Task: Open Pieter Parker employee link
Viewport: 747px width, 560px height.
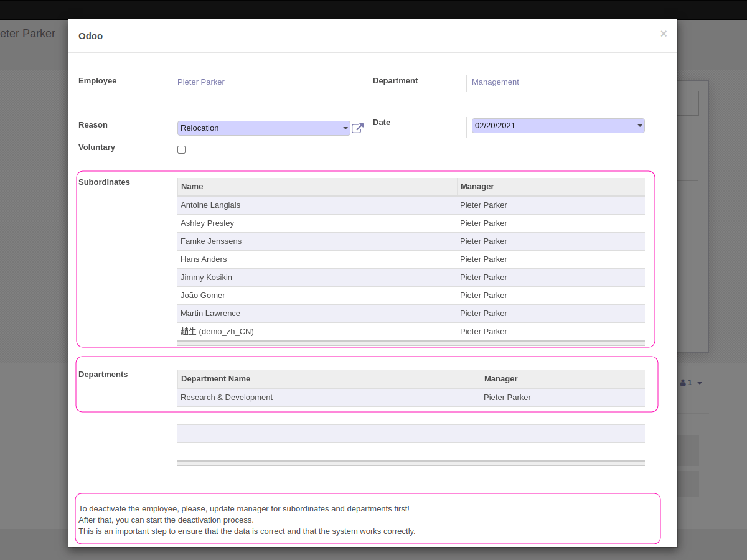Action: [201, 82]
